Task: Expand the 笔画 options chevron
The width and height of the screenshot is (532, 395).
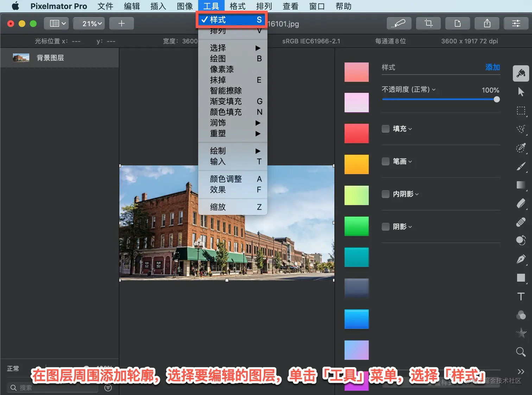Action: click(410, 162)
